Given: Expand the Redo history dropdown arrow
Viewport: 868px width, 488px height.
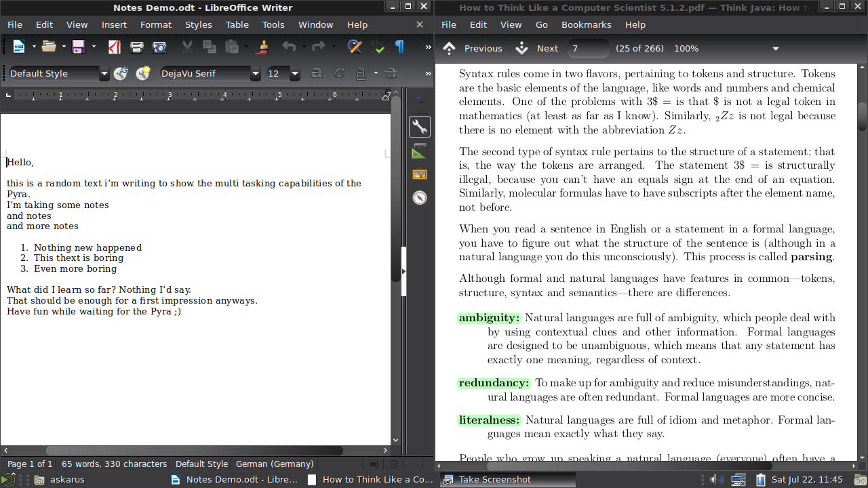Looking at the screenshot, I should point(334,47).
